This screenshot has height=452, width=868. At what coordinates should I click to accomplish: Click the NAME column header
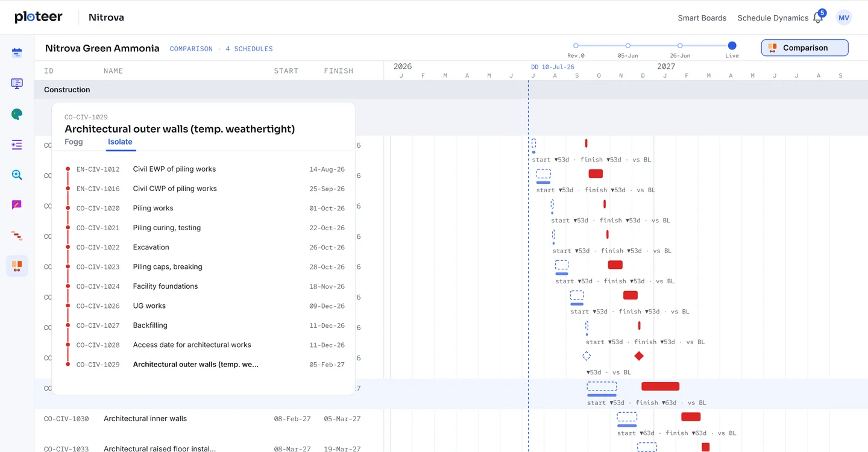tap(113, 71)
